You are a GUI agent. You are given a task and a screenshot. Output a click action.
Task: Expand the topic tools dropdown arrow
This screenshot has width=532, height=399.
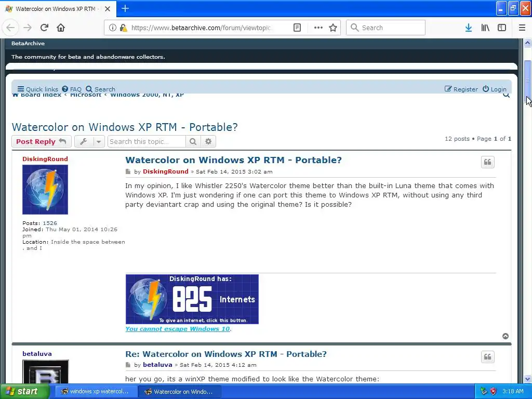click(98, 141)
